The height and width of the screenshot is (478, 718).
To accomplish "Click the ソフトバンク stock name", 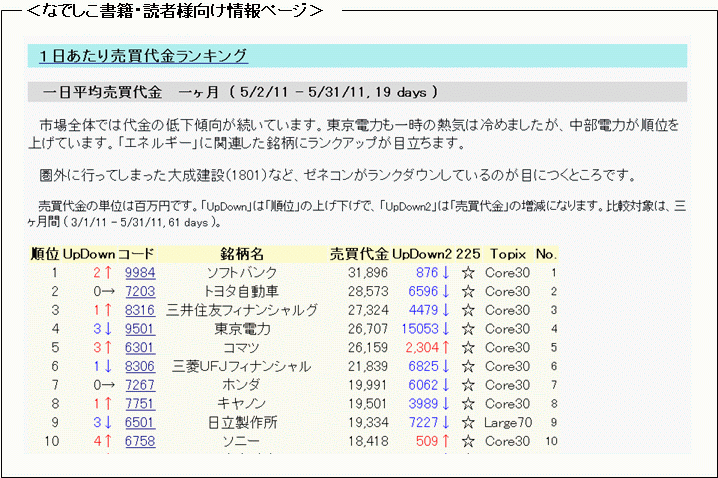I will (x=242, y=273).
